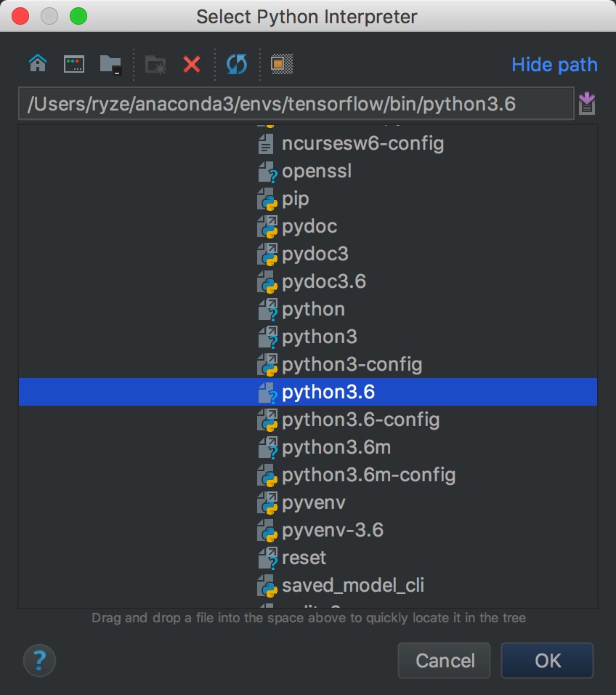Image resolution: width=616 pixels, height=695 pixels.
Task: Click the question mark help icon
Action: pyautogui.click(x=39, y=661)
